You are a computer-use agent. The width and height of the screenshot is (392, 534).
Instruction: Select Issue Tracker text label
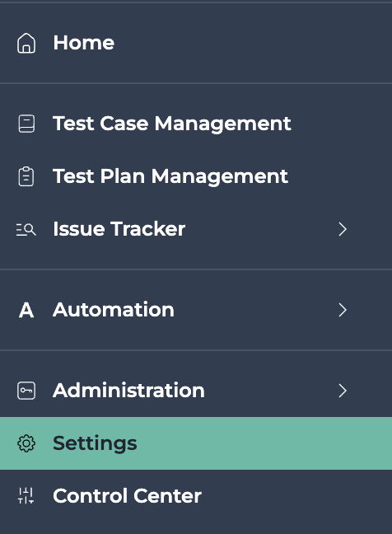tap(119, 229)
